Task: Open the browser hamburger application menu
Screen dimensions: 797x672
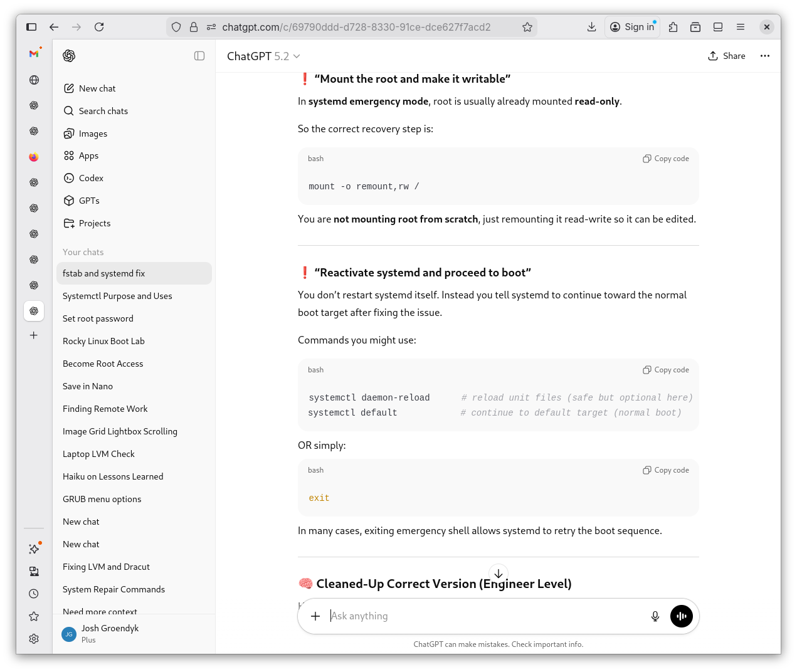Action: (x=741, y=27)
